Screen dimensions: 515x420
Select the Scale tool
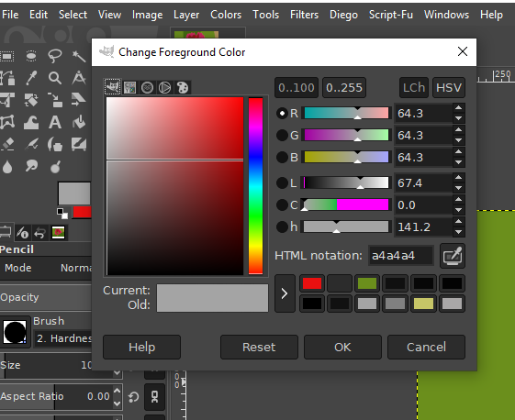[x=55, y=100]
